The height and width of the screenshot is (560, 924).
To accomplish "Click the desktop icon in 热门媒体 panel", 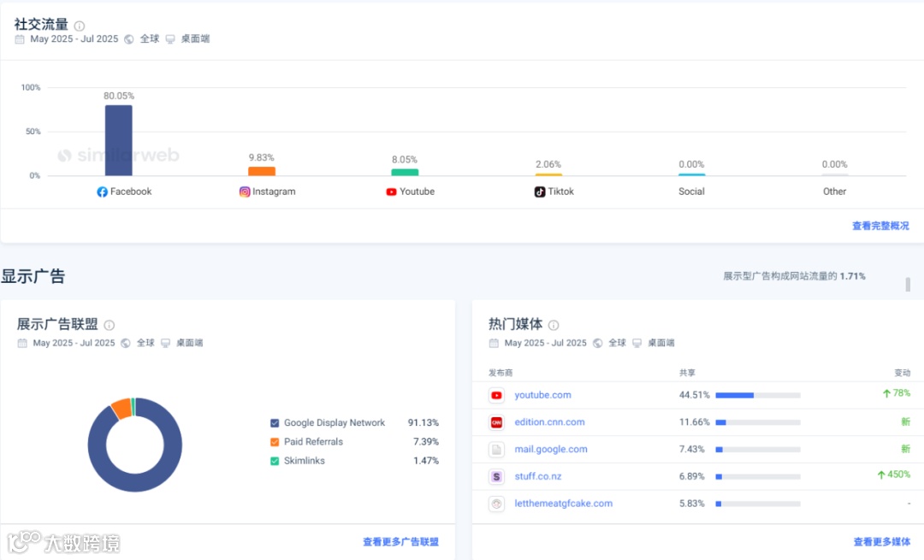I will [637, 344].
